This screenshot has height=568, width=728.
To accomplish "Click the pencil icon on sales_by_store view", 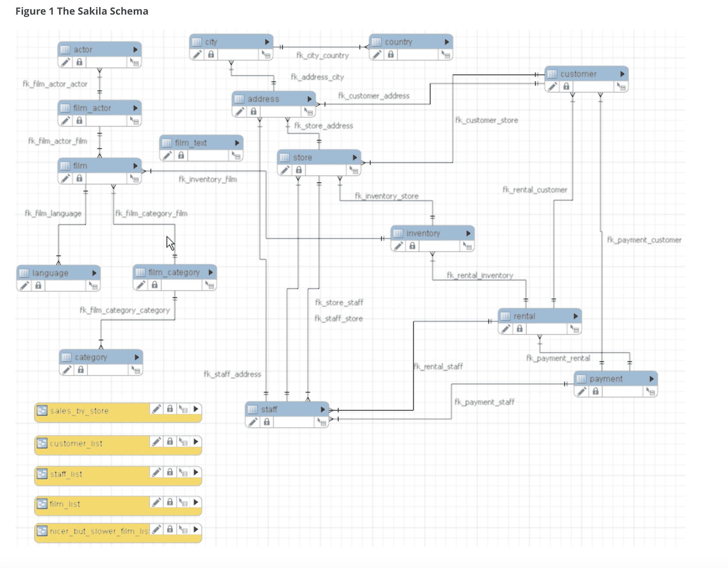I will coord(156,409).
